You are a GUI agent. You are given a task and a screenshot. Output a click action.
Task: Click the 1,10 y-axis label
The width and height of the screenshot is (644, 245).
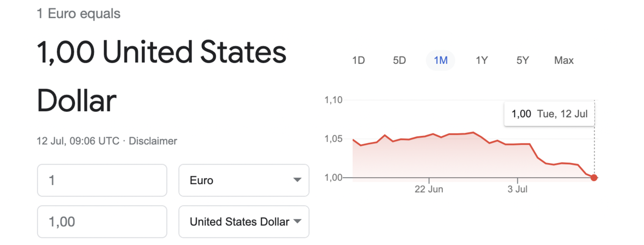[x=333, y=100]
